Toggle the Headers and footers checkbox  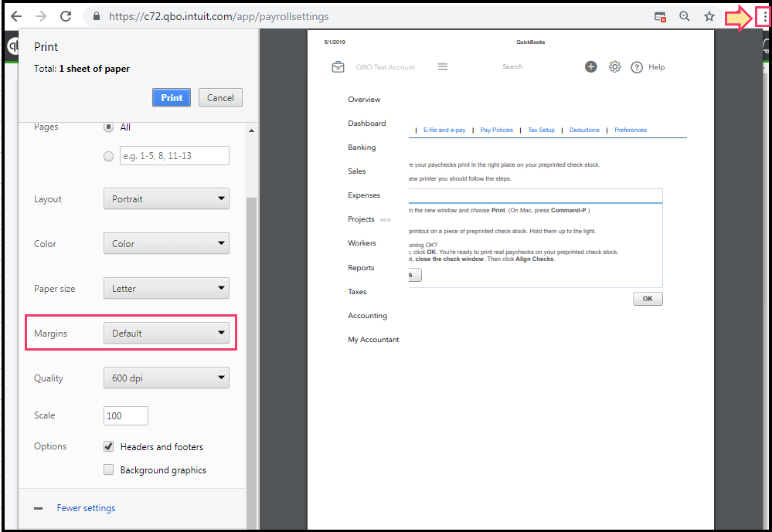coord(109,446)
